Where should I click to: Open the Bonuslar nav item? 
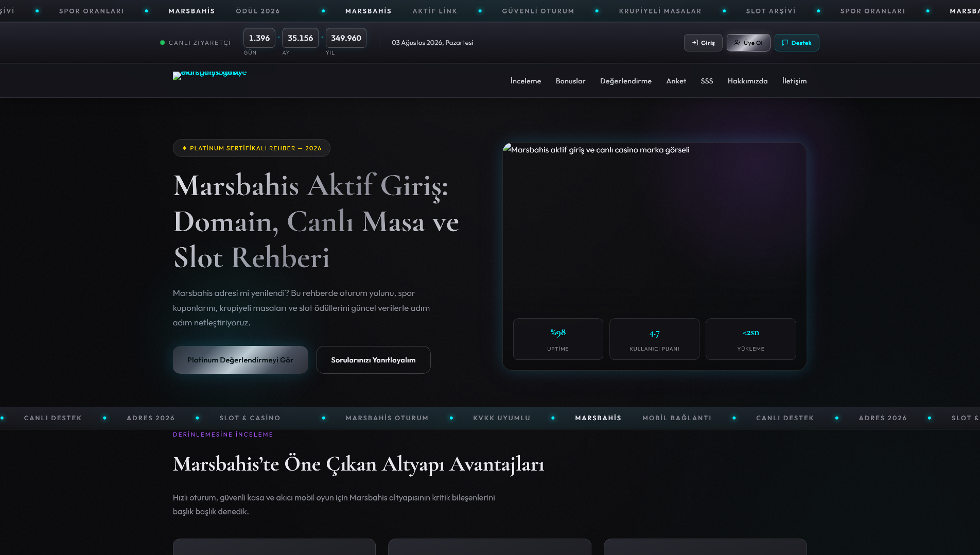point(570,81)
